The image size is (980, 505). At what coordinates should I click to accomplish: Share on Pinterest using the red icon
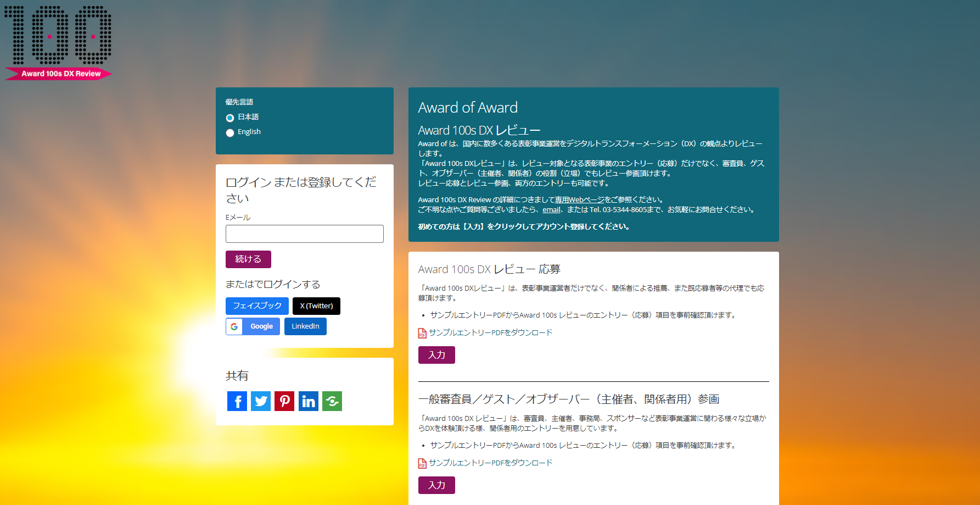click(x=284, y=401)
